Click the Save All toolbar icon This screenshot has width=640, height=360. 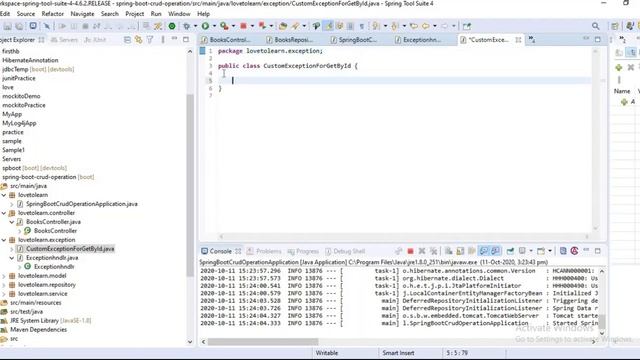pyautogui.click(x=19, y=26)
